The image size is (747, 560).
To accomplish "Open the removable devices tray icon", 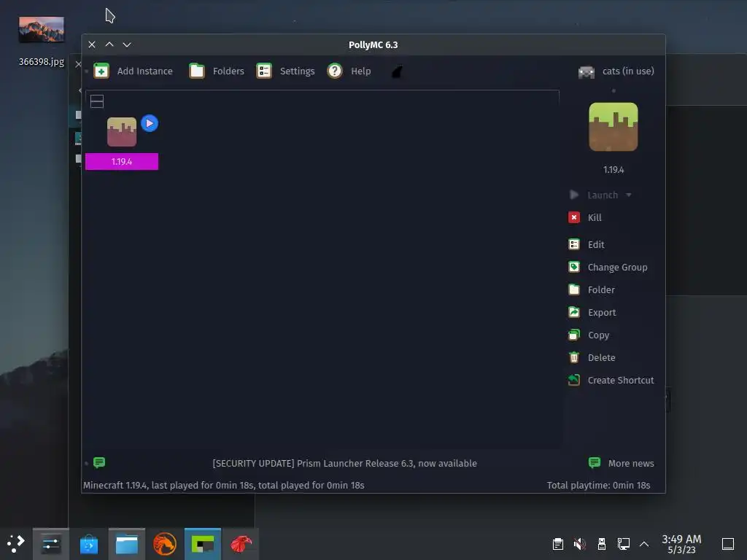I will pos(602,544).
